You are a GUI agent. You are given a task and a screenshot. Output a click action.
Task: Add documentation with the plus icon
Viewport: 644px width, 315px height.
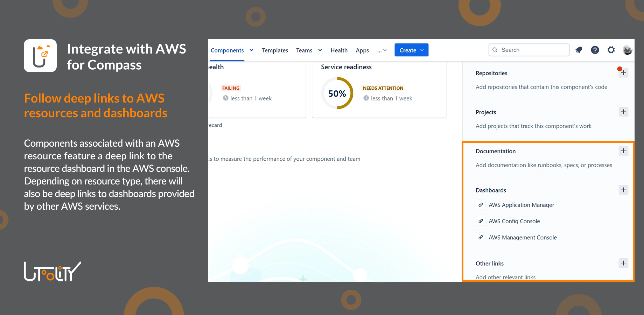click(x=623, y=151)
